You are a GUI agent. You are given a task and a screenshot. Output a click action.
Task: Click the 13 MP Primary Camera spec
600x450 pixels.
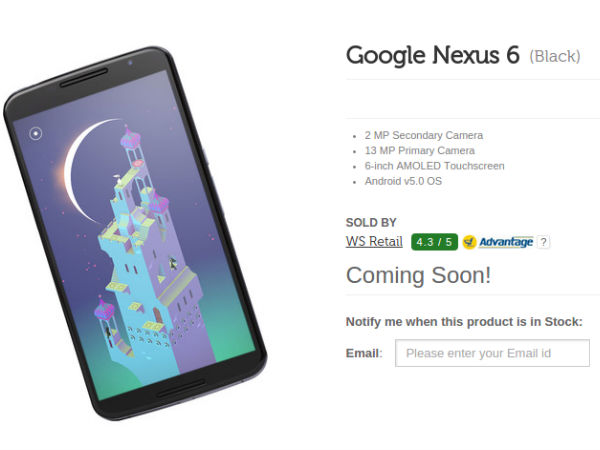point(419,150)
